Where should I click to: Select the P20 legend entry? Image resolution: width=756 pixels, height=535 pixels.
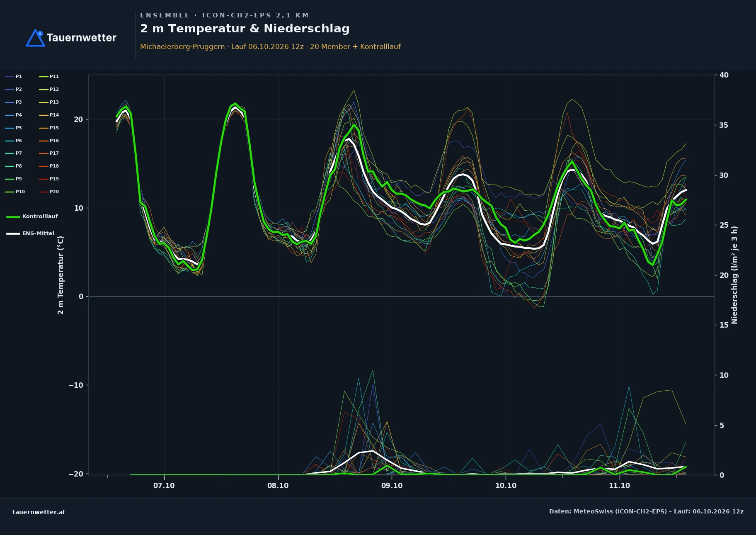(x=49, y=192)
